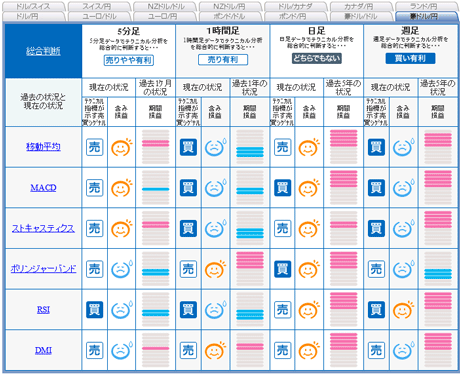Viewport: 460px width, 375px height.
Task: Click the 週足 DMI sad face icon
Action: click(403, 351)
